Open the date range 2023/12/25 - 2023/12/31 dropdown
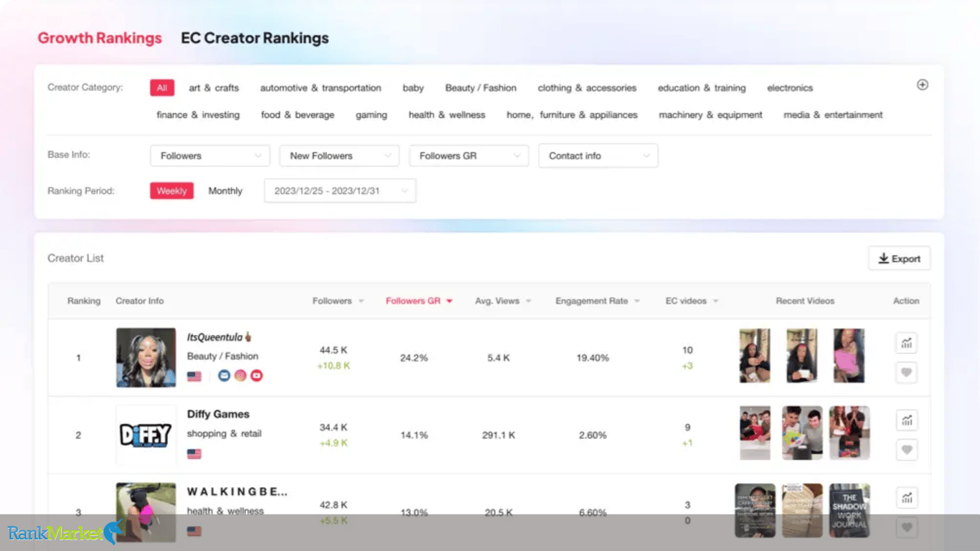Screen dimensions: 980x551 point(340,191)
